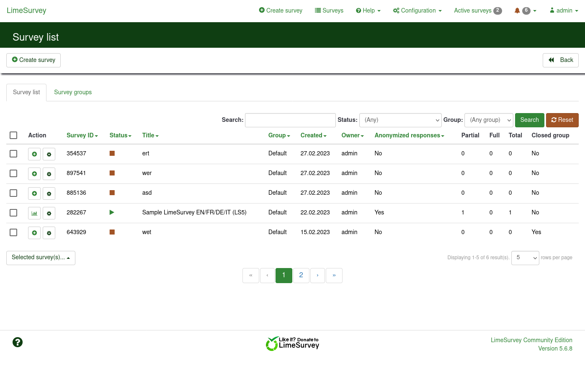The width and height of the screenshot is (585, 392).
Task: Click the help question mark icon at bottom left
Action: (18, 342)
